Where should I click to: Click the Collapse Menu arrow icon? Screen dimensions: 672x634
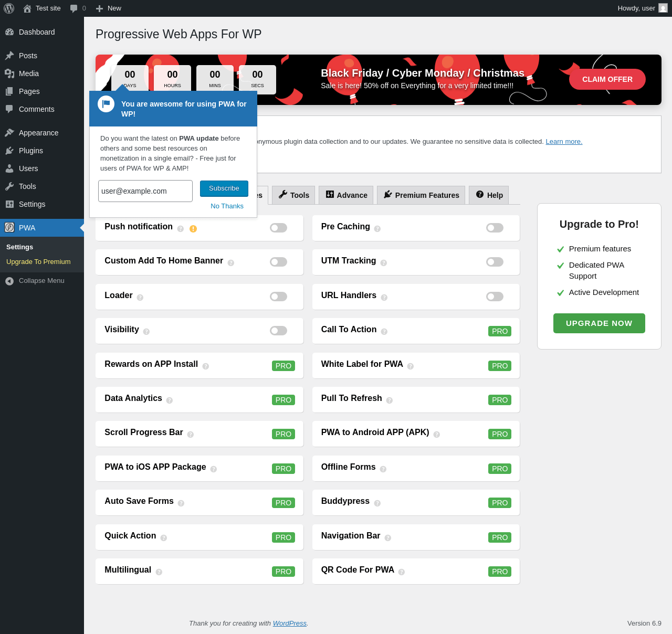click(9, 281)
